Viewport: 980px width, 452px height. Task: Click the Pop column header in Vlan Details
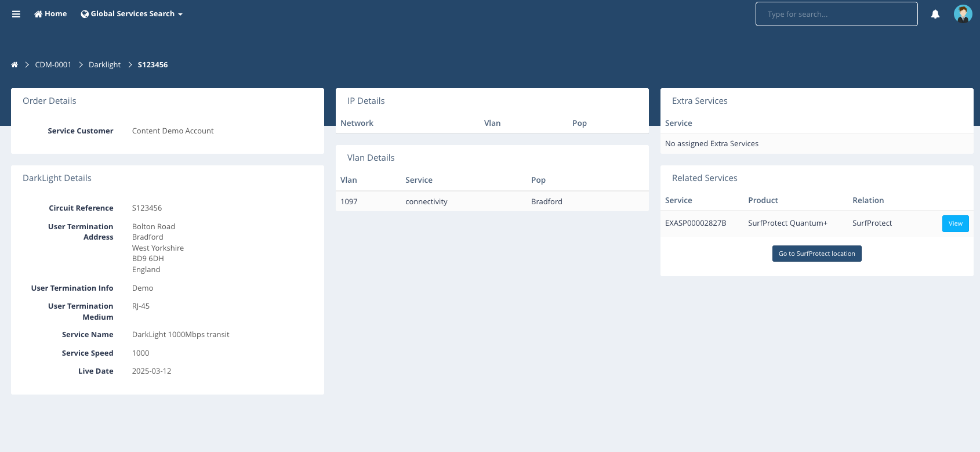click(x=538, y=180)
